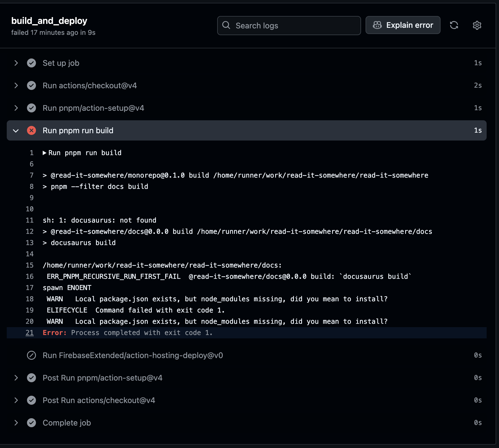Click the build_and_deploy job title
499x448 pixels.
49,21
